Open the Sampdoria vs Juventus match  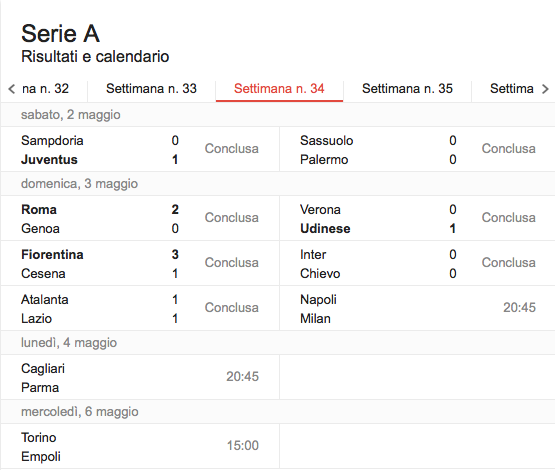[x=140, y=149]
